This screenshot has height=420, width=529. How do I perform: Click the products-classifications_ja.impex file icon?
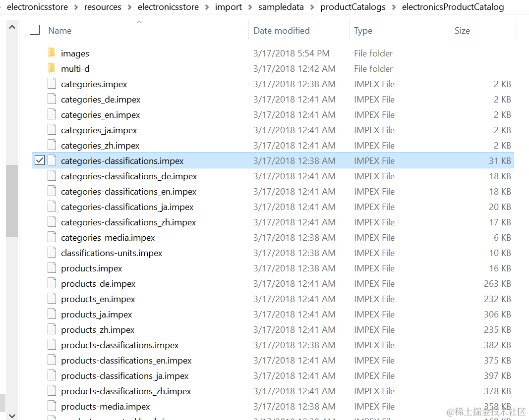(x=52, y=375)
